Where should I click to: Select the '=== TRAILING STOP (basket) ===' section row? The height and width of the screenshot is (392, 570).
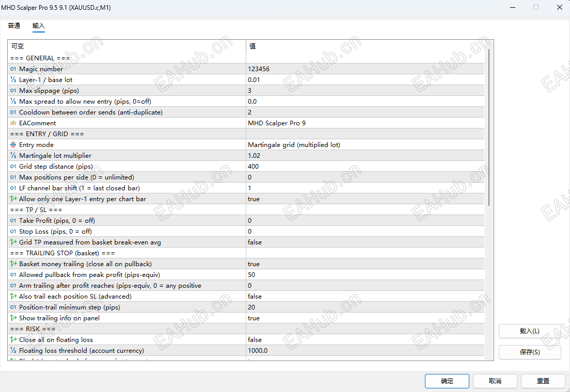point(246,253)
